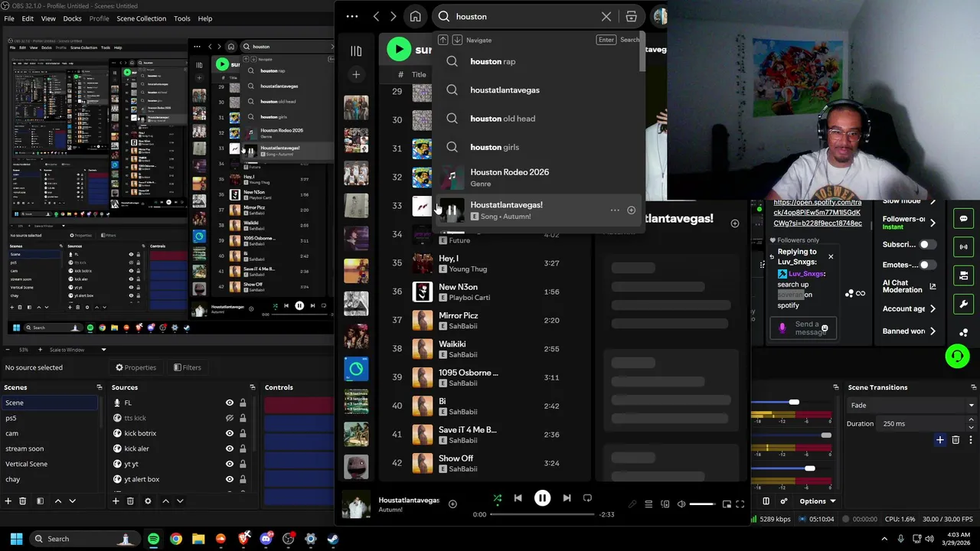Adjust the Spotify volume slider
This screenshot has width=980, height=551.
click(703, 504)
